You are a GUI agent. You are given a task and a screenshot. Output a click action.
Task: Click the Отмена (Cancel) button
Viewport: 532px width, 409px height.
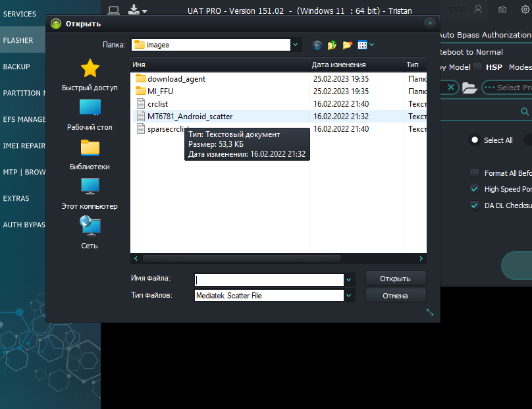[x=396, y=296]
